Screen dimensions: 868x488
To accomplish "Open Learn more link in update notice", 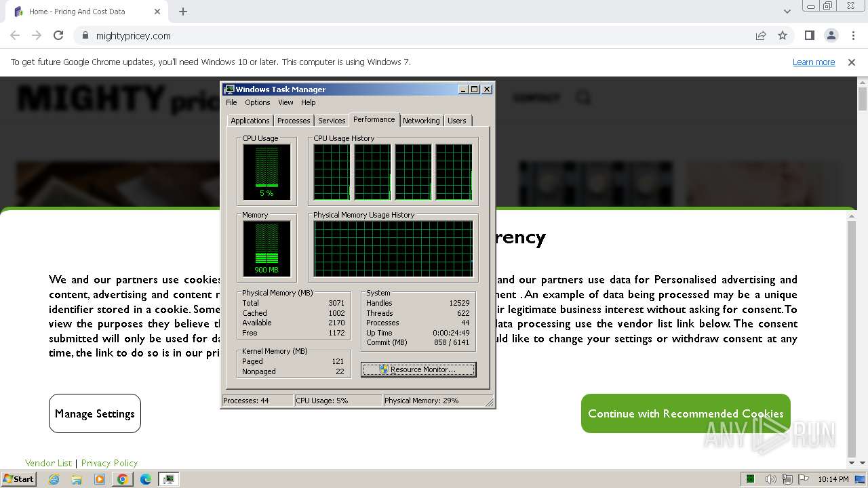I will click(x=814, y=62).
